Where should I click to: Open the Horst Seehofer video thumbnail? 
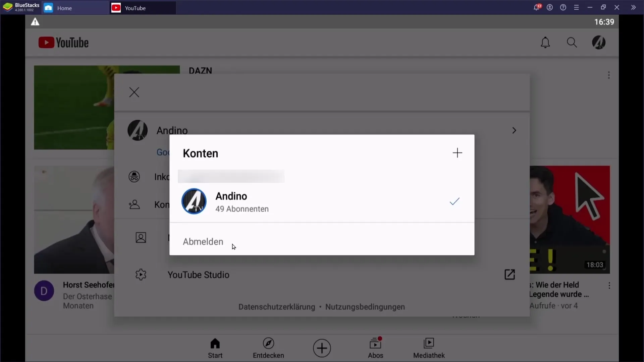point(74,220)
